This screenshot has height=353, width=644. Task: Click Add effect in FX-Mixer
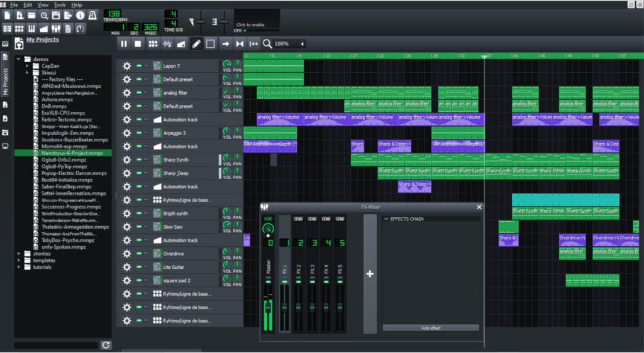(x=431, y=328)
